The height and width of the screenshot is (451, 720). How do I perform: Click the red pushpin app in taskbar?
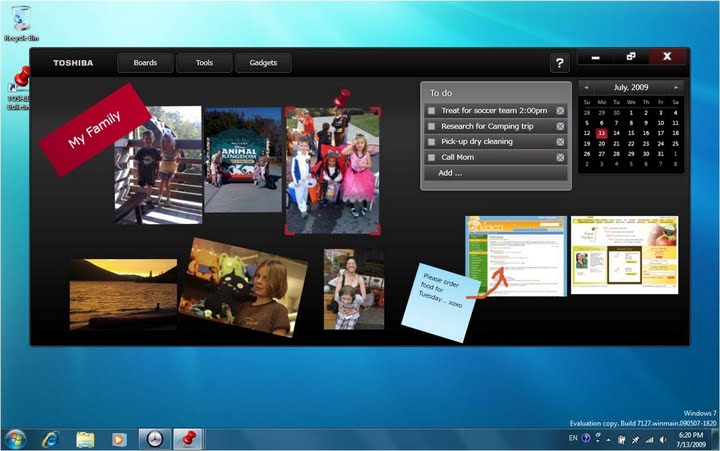pyautogui.click(x=187, y=439)
